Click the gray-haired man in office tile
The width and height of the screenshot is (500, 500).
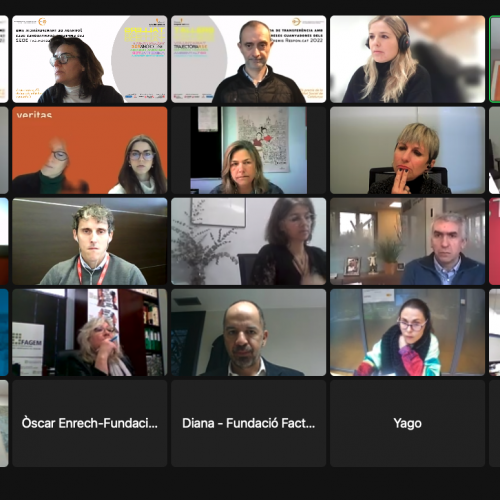407,241
